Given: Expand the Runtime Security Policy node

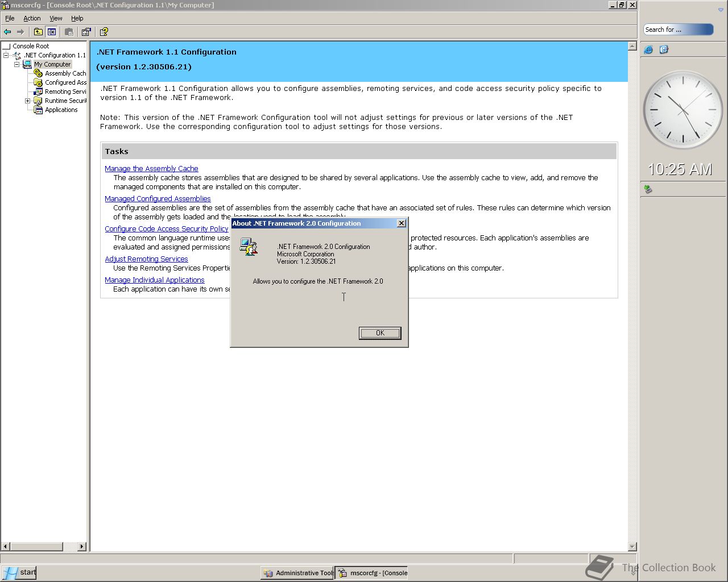Looking at the screenshot, I should click(x=28, y=101).
